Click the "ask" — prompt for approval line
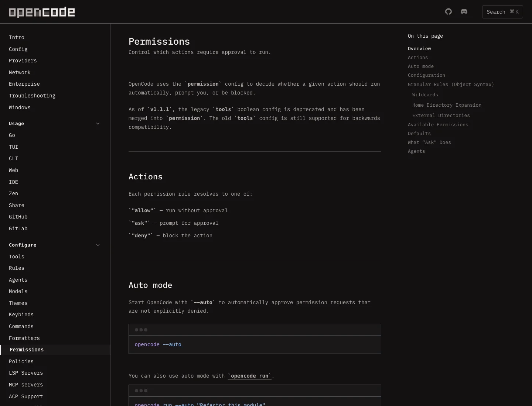Viewport: 532px width, 406px height. coord(174,223)
